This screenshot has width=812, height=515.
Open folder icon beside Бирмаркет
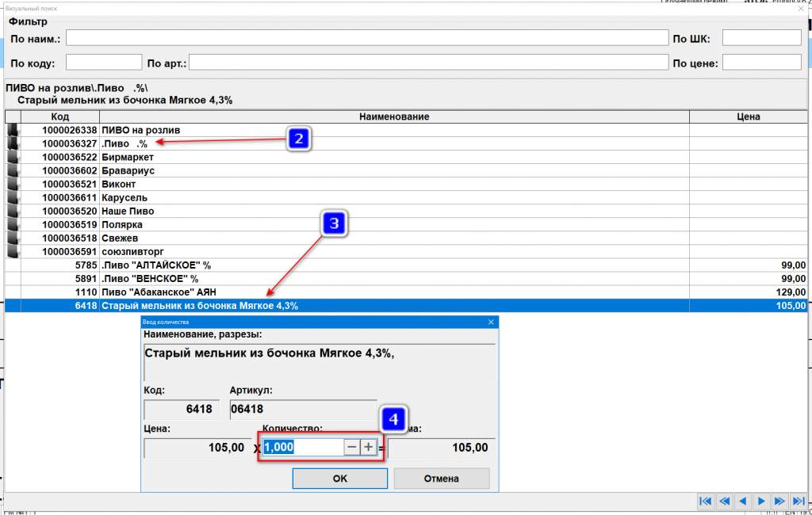pos(12,157)
